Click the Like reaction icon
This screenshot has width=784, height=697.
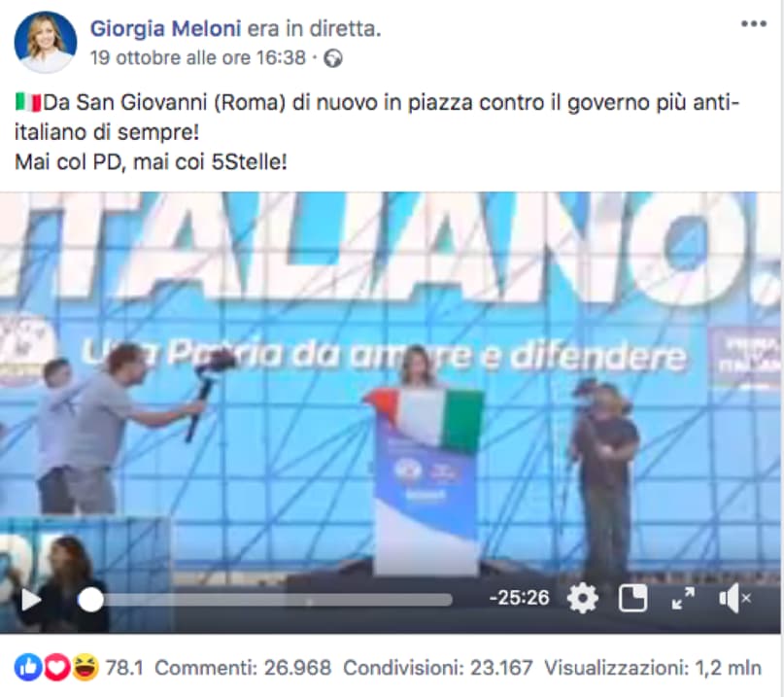tap(27, 668)
